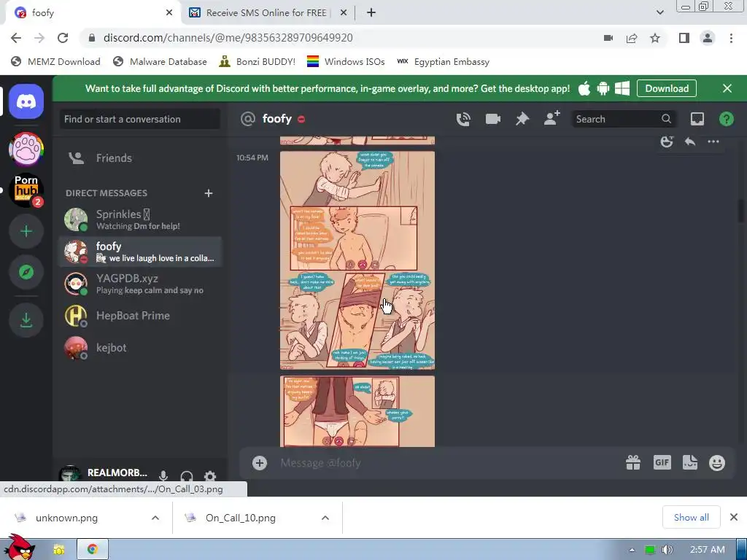Open kejbot direct message

[x=140, y=348]
